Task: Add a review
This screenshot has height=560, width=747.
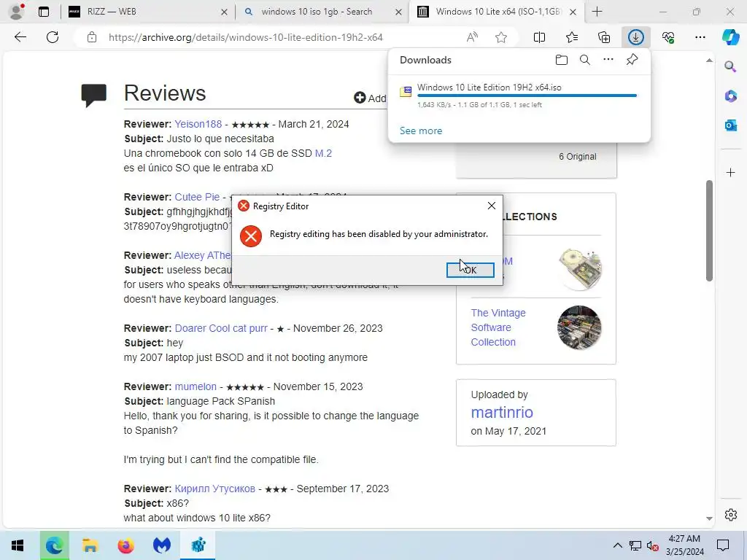Action: point(371,98)
